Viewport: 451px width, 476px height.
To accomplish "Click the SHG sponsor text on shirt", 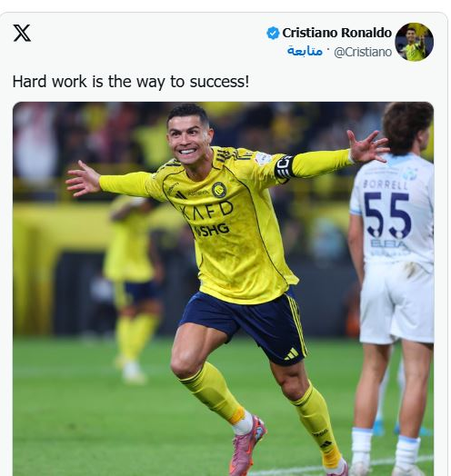I will point(212,230).
